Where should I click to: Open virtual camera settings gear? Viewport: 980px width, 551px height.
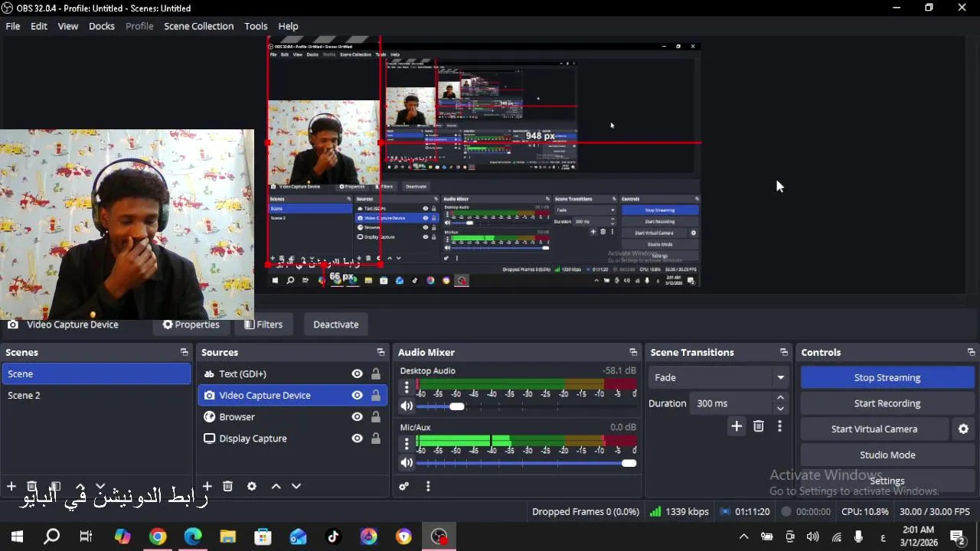click(x=963, y=429)
